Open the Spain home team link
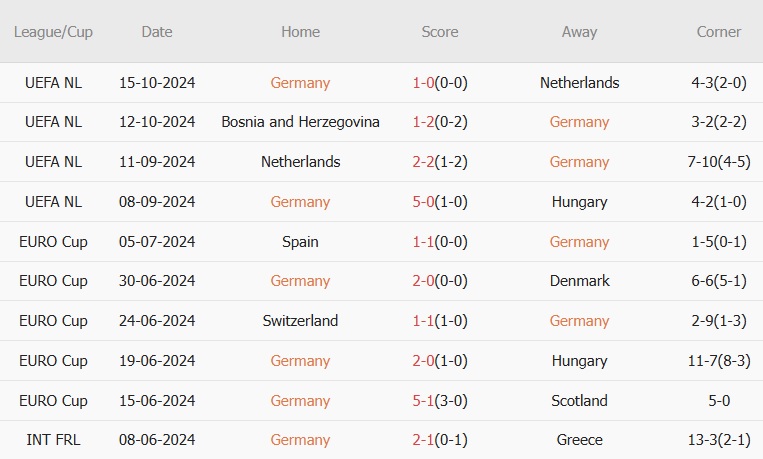The height and width of the screenshot is (459, 763). point(300,242)
